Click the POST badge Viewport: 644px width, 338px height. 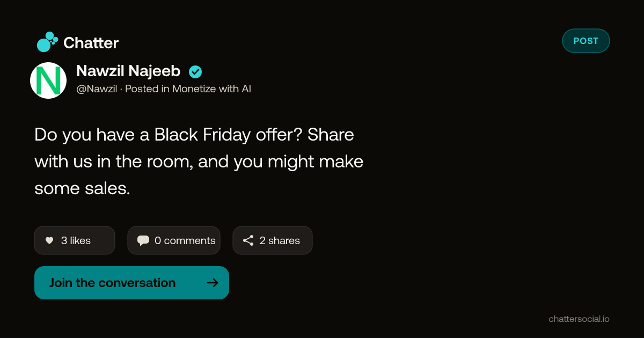click(x=586, y=41)
